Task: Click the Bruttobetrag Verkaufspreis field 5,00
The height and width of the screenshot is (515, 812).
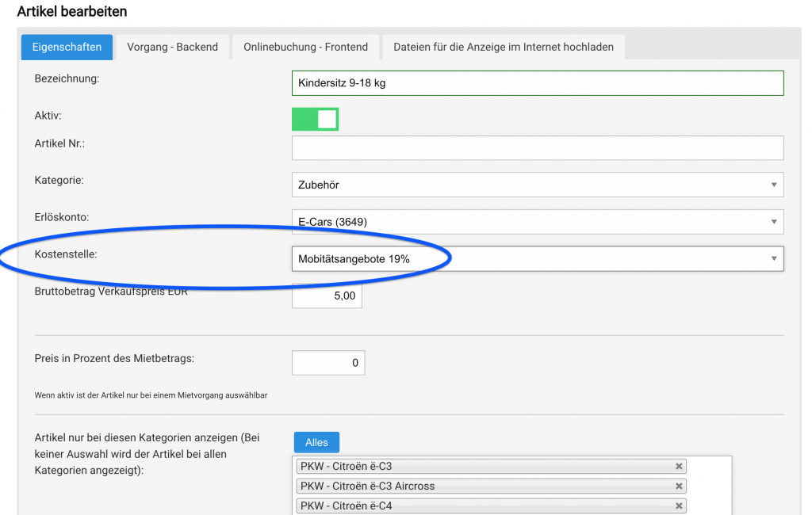Action: click(327, 296)
